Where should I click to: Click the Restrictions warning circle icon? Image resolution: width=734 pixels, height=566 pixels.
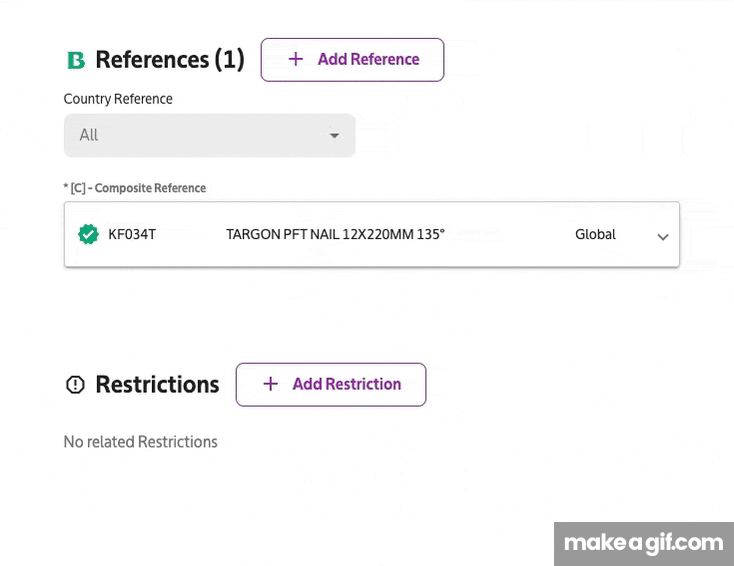tap(75, 384)
